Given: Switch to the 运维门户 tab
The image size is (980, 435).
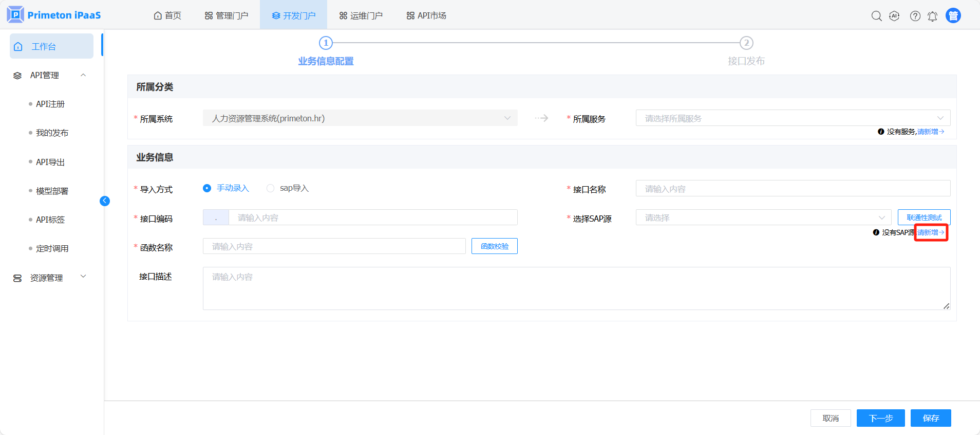Looking at the screenshot, I should [x=361, y=15].
